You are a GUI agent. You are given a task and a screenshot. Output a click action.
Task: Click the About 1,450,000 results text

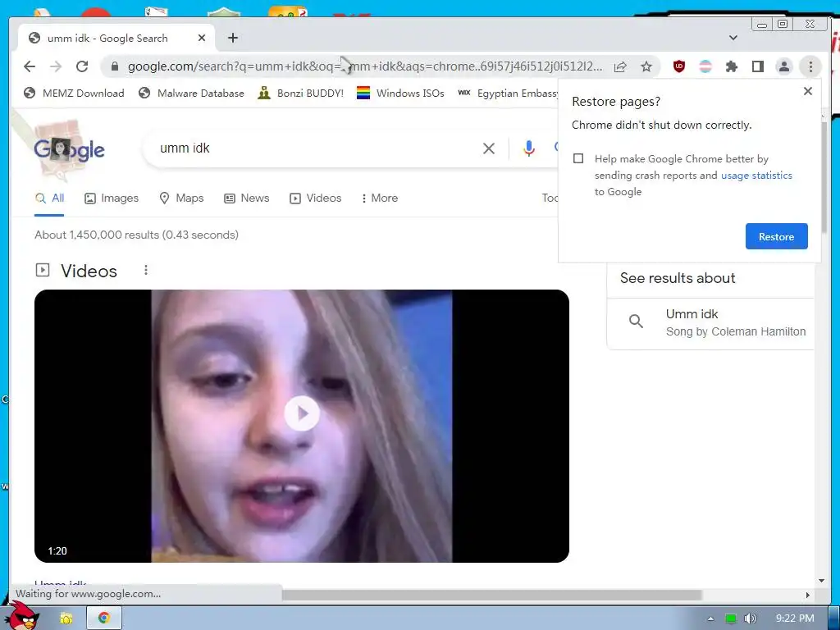137,235
